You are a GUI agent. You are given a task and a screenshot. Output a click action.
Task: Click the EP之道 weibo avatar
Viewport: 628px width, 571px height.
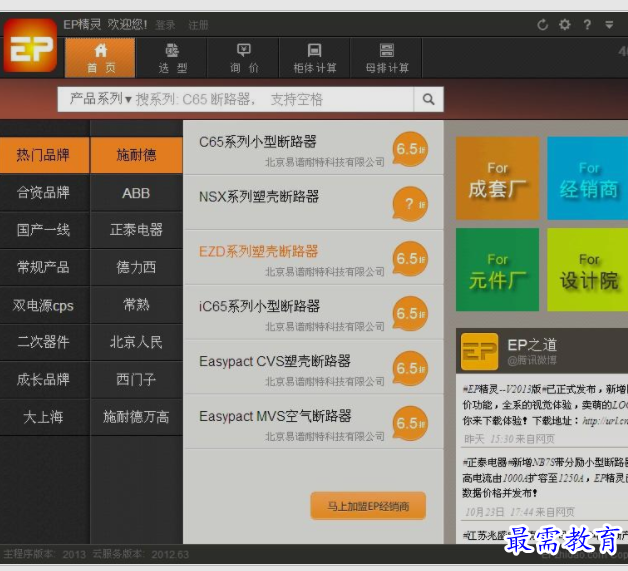tap(479, 352)
